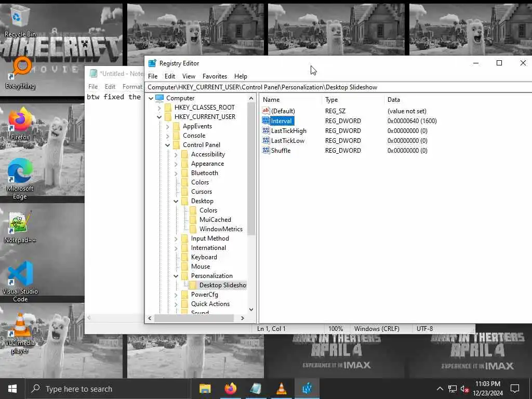532x399 pixels.
Task: Switch to Notepad via taskbar icon
Action: tap(256, 389)
